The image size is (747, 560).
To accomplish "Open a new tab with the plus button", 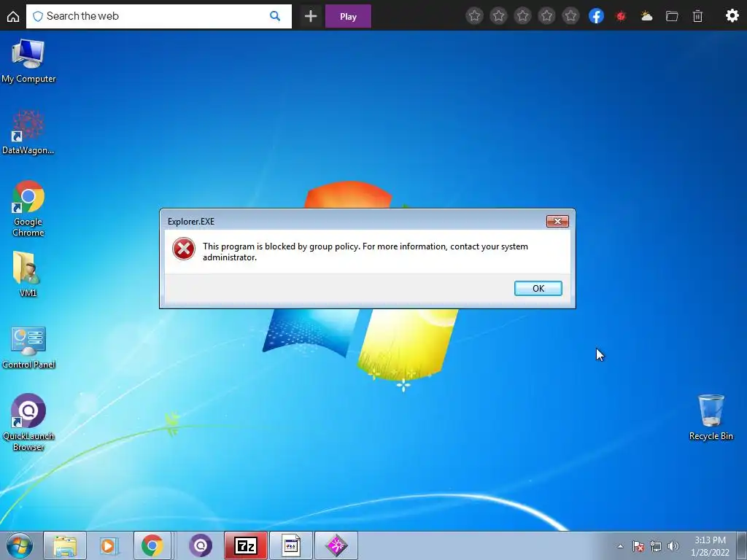I will pyautogui.click(x=311, y=16).
